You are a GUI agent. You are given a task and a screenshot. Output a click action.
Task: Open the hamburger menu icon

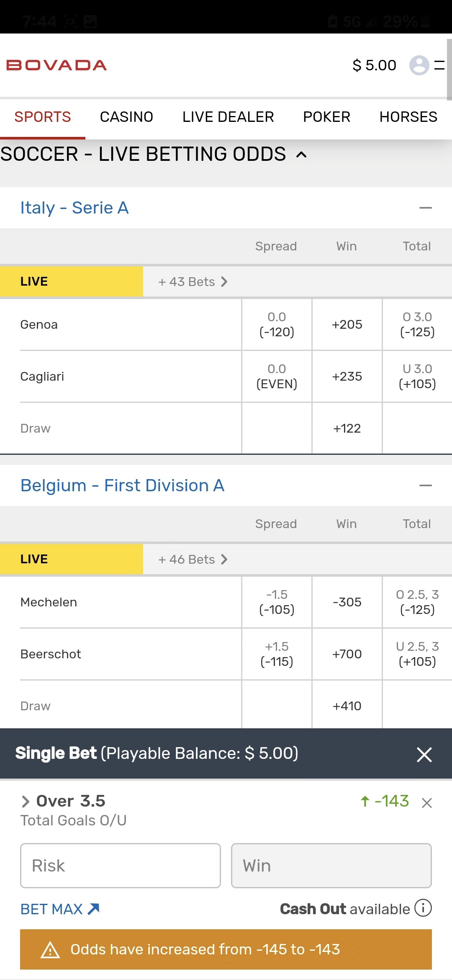tap(439, 65)
